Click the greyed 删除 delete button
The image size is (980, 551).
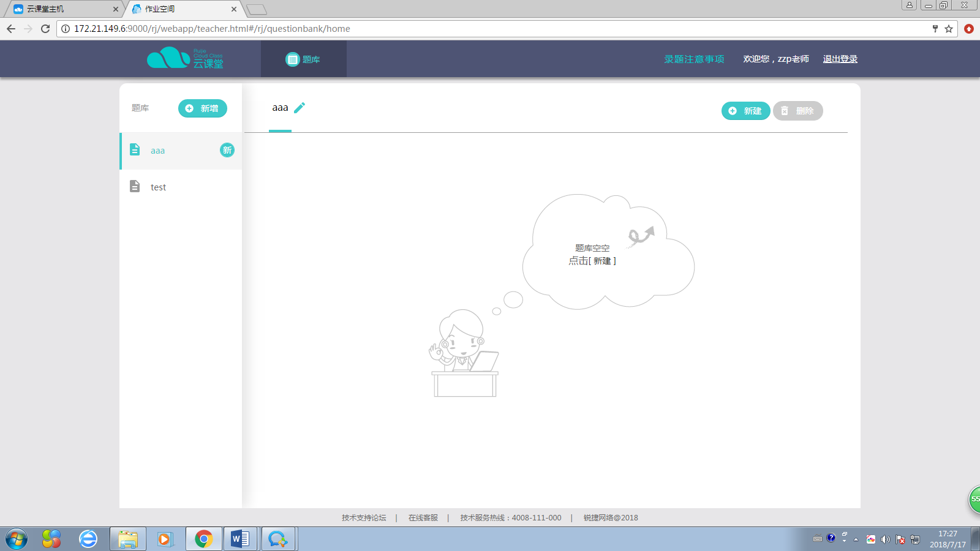coord(797,111)
